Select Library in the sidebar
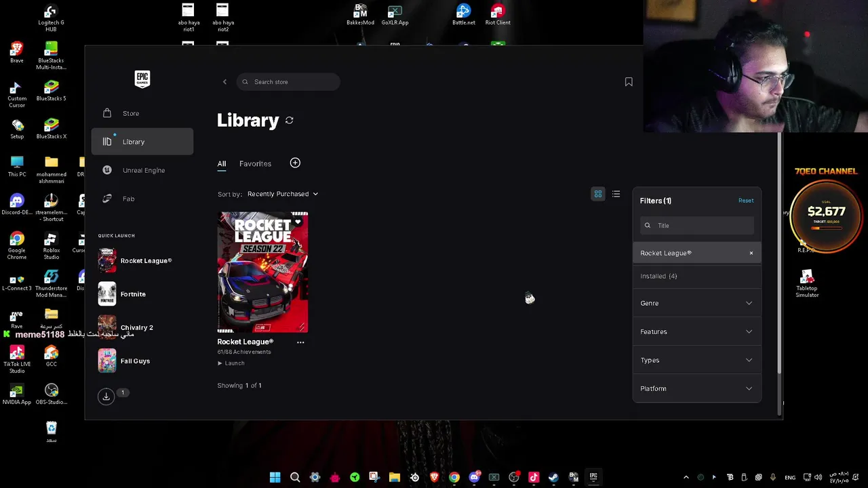This screenshot has height=488, width=868. pos(142,142)
